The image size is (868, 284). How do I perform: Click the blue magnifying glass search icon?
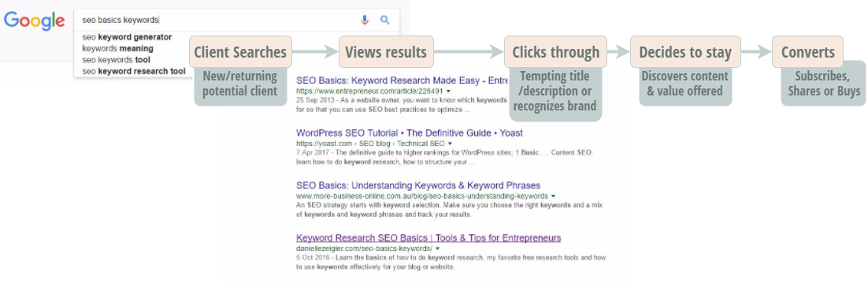click(x=385, y=20)
